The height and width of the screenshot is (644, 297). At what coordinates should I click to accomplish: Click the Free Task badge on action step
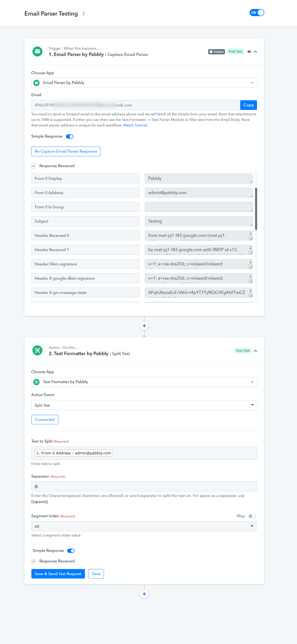point(243,351)
